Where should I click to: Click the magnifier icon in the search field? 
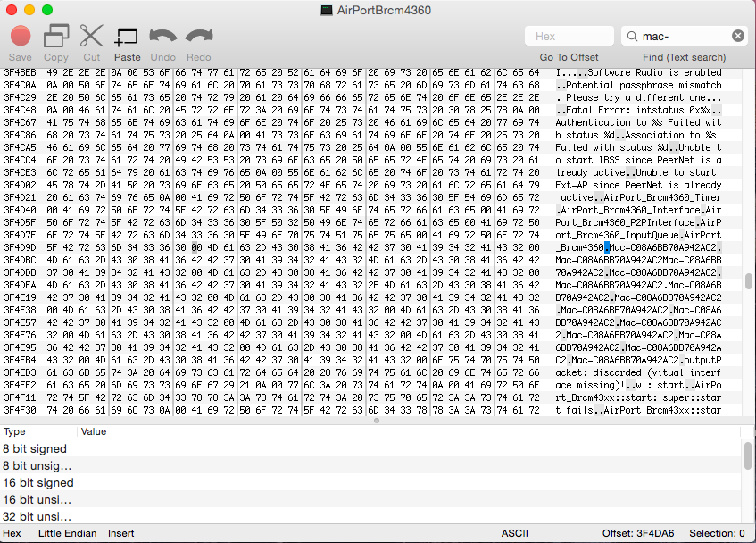click(x=632, y=36)
